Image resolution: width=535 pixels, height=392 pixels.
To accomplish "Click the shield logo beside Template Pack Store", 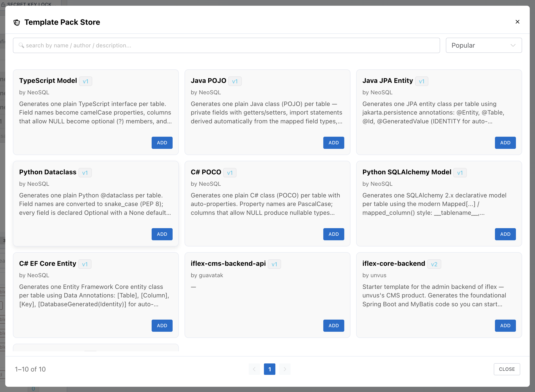I will (x=17, y=23).
